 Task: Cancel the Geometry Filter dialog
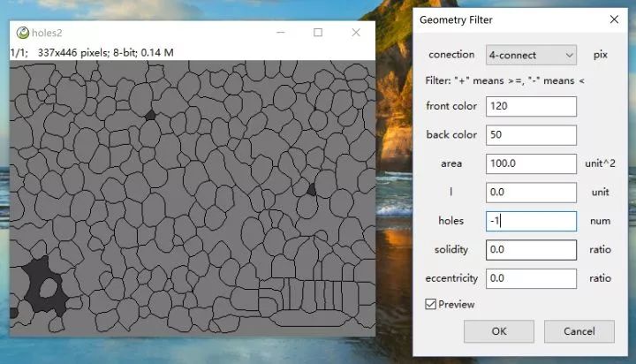[579, 331]
